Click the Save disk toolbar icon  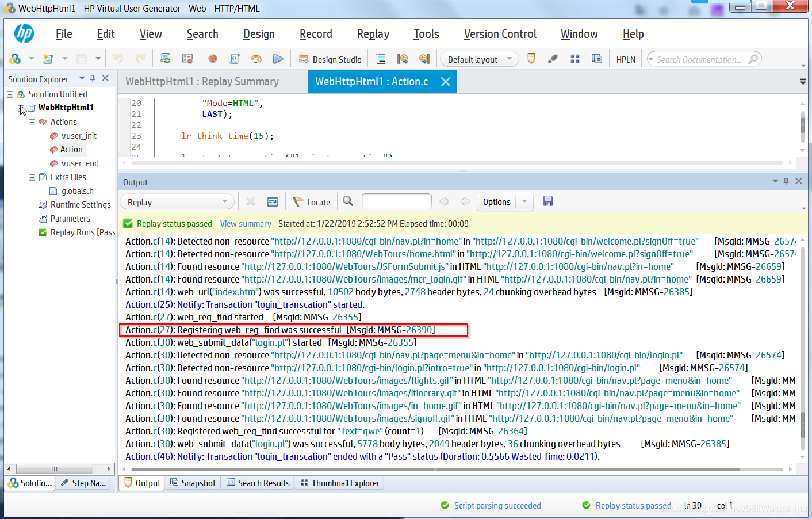coord(82,59)
